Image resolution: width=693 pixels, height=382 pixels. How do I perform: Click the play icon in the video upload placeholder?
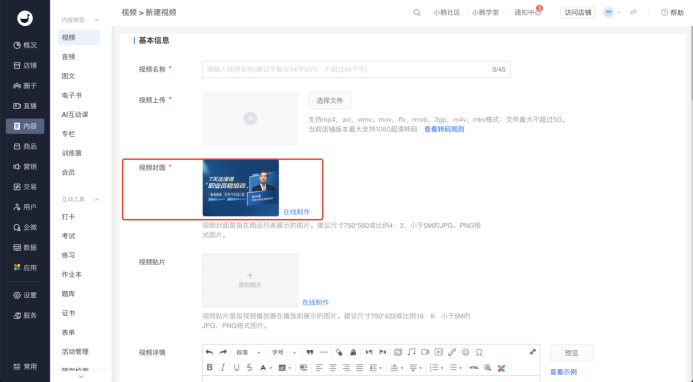[x=250, y=118]
